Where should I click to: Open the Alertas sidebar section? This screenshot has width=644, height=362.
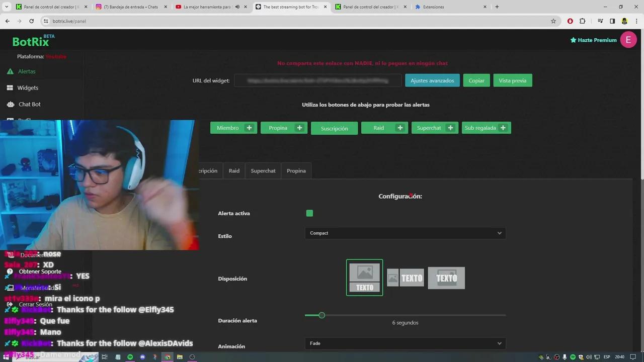point(27,71)
